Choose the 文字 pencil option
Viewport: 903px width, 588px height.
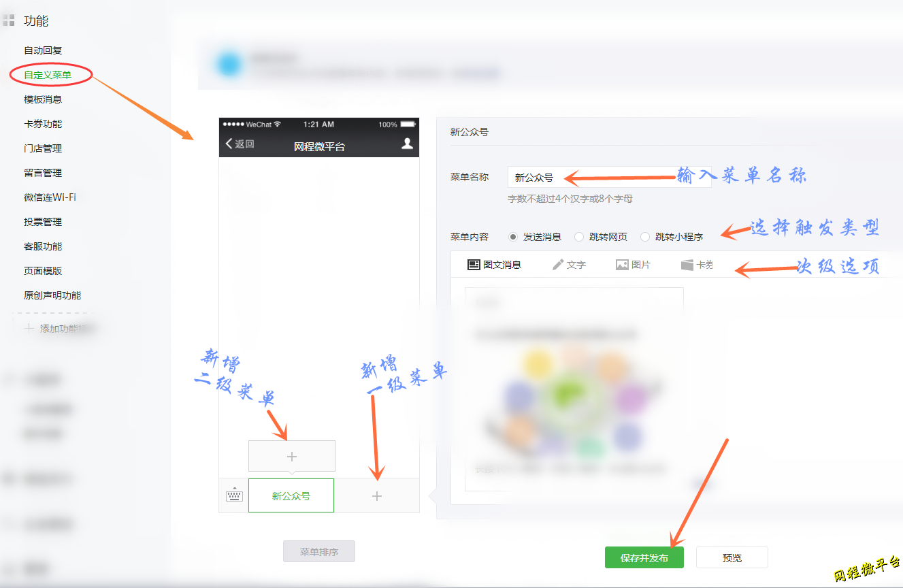tap(568, 265)
